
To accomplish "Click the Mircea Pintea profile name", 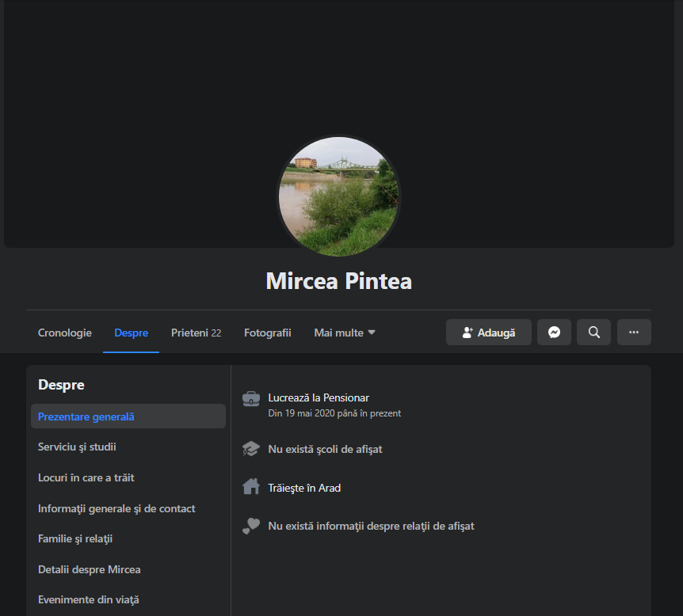I will (339, 281).
